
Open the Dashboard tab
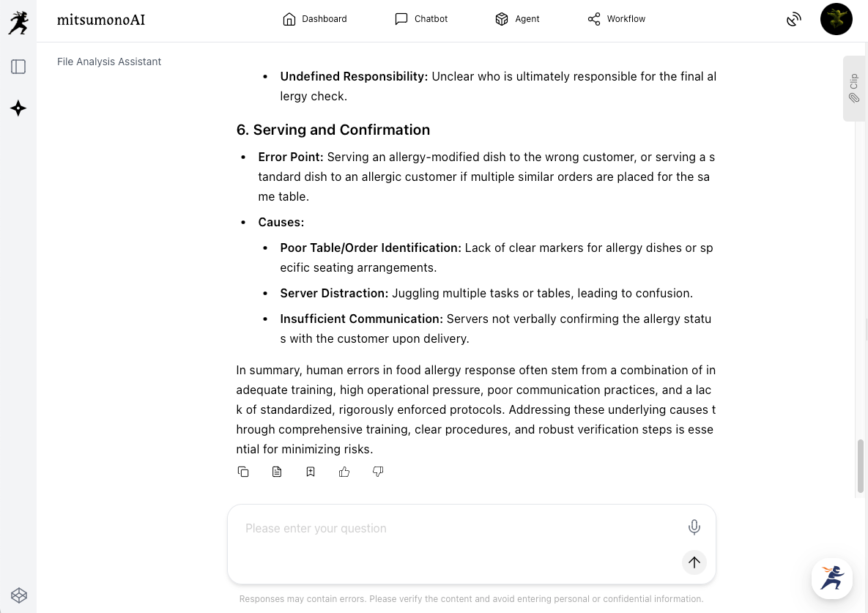click(315, 19)
